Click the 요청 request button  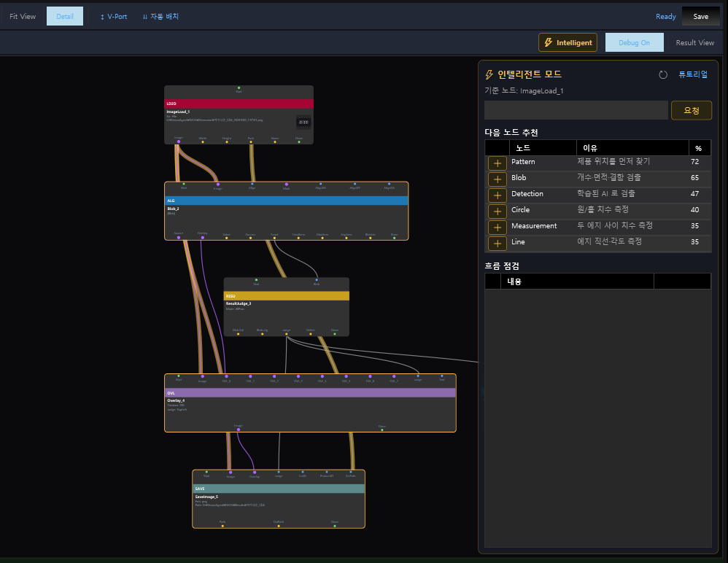tap(692, 110)
